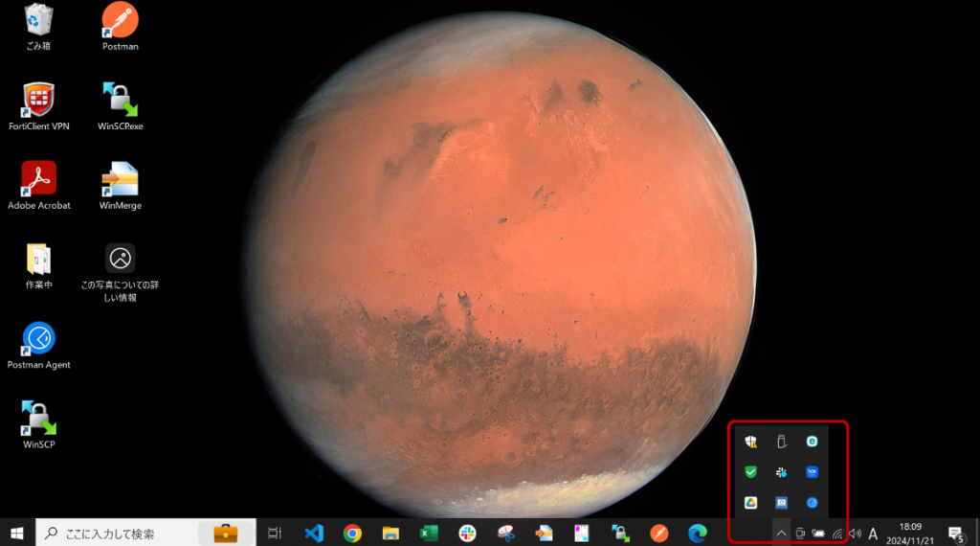Open WinSCP from the taskbar
This screenshot has height=546, width=980.
tap(620, 534)
